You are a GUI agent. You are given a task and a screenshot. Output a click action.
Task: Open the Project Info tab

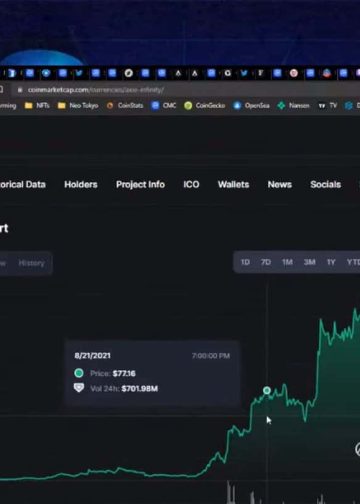tap(140, 185)
